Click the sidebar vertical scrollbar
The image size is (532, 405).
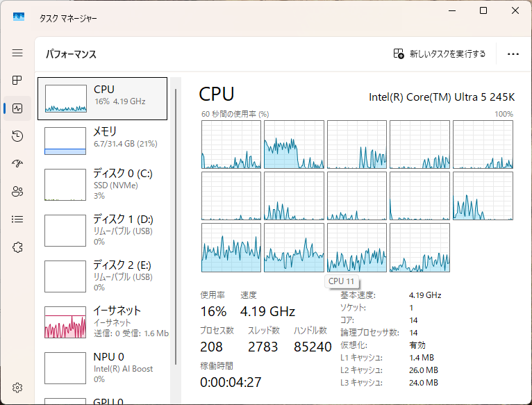[x=176, y=226]
